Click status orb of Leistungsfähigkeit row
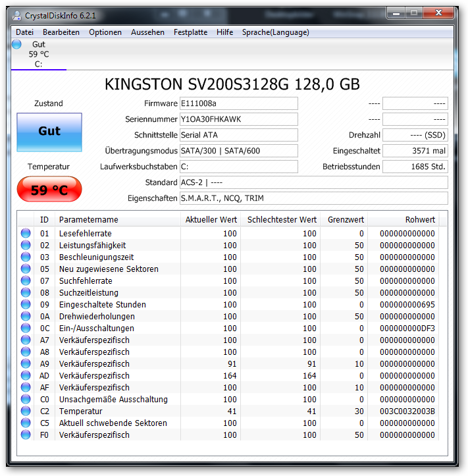Screen dimensions: 468x476 (26, 245)
